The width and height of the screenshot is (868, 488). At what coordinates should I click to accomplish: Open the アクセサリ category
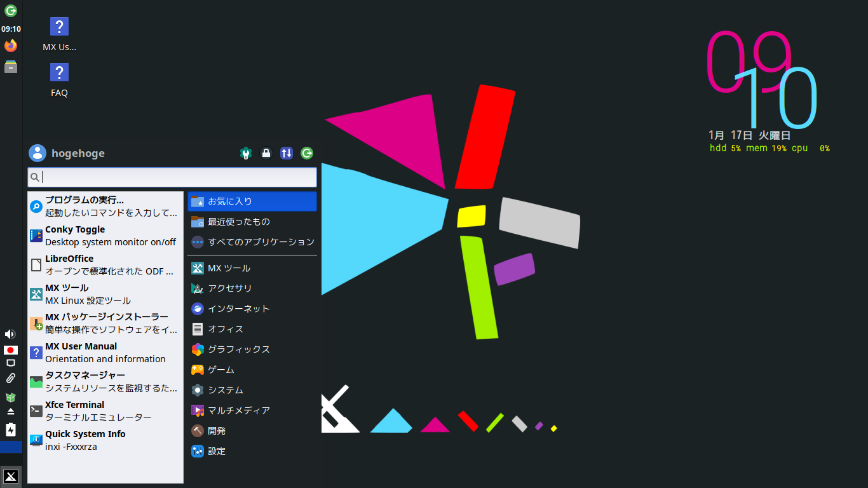click(x=252, y=288)
